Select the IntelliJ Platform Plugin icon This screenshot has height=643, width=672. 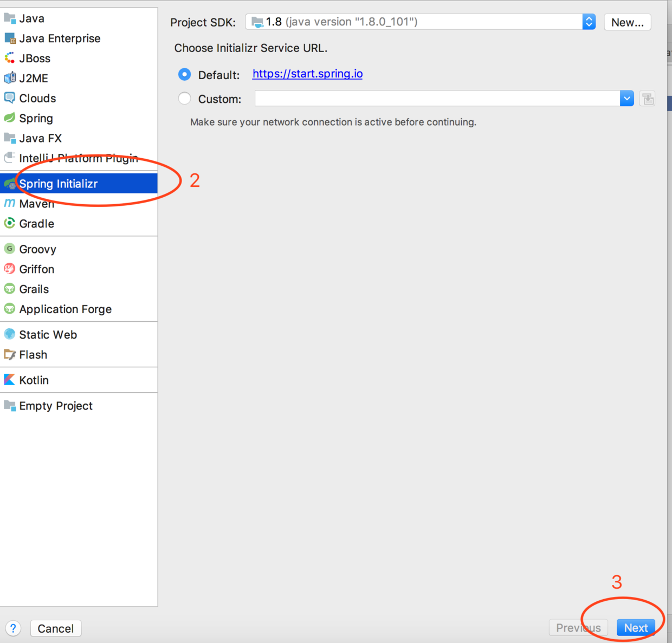pyautogui.click(x=10, y=158)
